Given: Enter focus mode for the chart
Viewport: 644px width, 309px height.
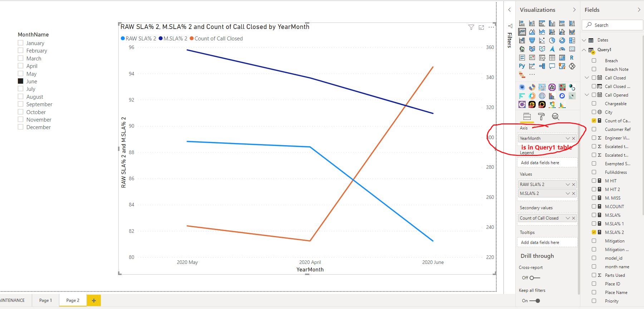Looking at the screenshot, I should click(x=481, y=27).
